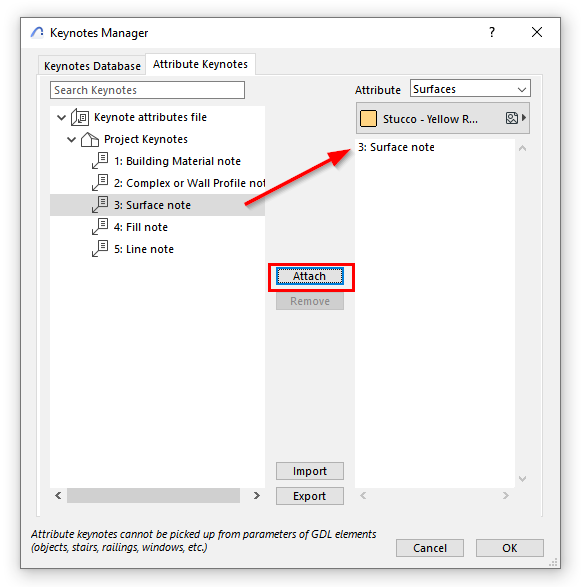Viewport: 581px width, 587px height.
Task: Click the Fill note keynote icon
Action: tap(100, 227)
